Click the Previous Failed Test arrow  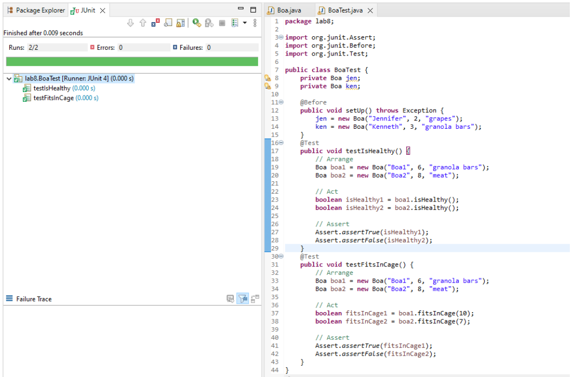coord(143,23)
